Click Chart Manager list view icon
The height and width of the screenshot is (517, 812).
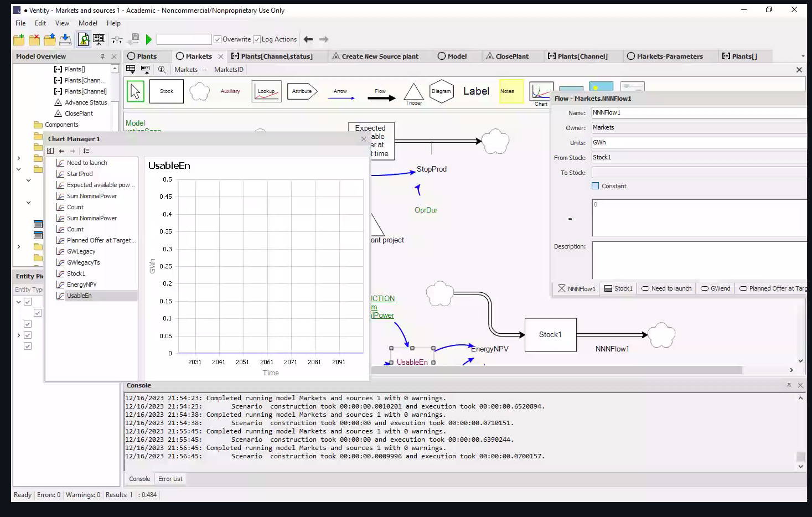(x=86, y=151)
